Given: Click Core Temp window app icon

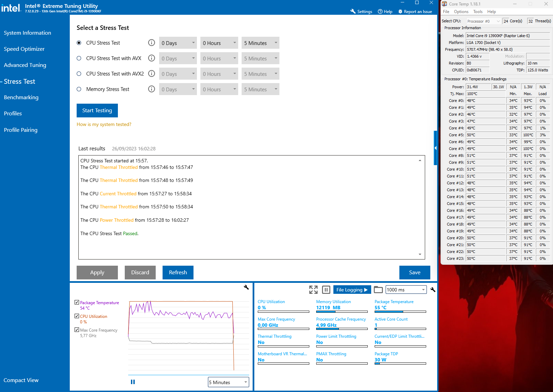Looking at the screenshot, I should pyautogui.click(x=444, y=4).
